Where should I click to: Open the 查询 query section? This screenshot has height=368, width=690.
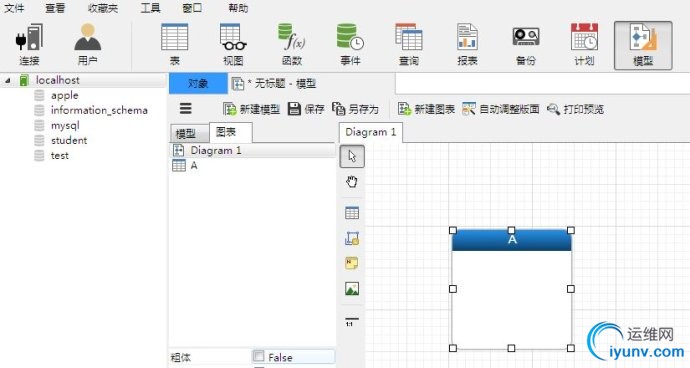pyautogui.click(x=409, y=45)
